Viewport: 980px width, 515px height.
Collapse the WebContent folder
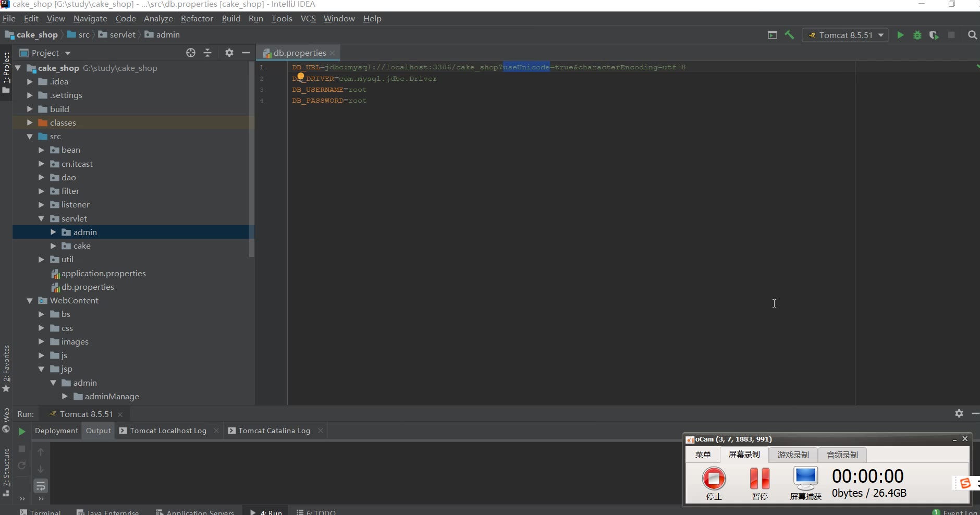30,301
